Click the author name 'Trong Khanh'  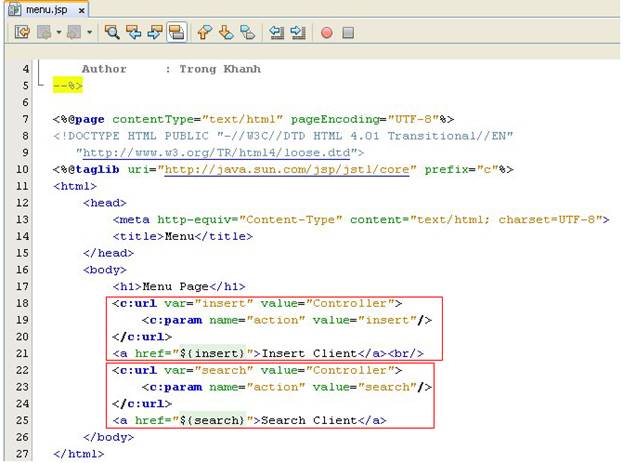pos(220,69)
